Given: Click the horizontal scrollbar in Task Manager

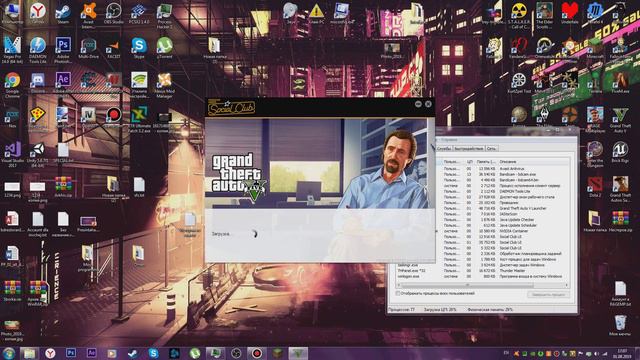Looking at the screenshot, I should click(x=467, y=285).
